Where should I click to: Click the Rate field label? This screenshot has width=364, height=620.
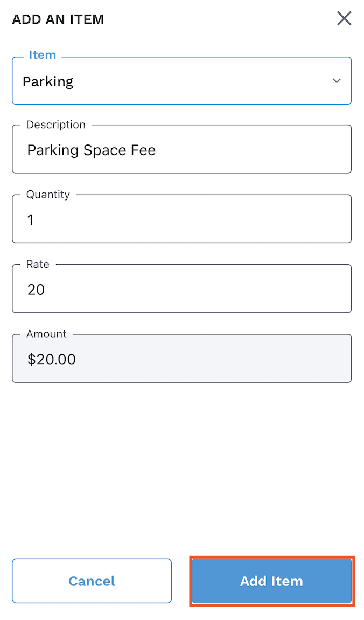pyautogui.click(x=38, y=264)
